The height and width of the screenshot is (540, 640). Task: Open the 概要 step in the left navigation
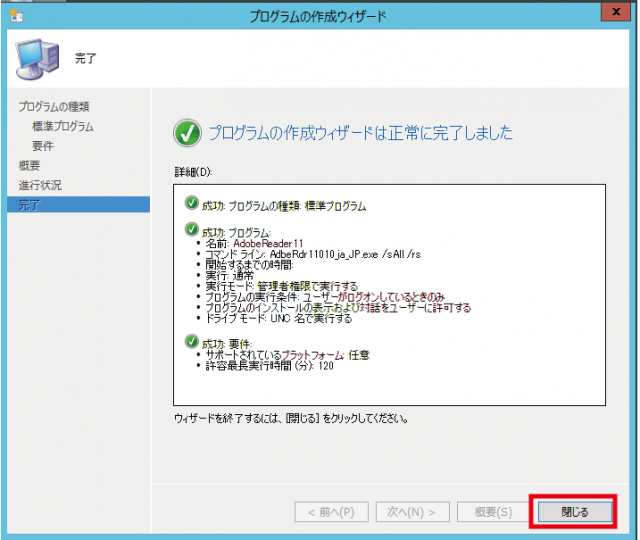(x=30, y=165)
